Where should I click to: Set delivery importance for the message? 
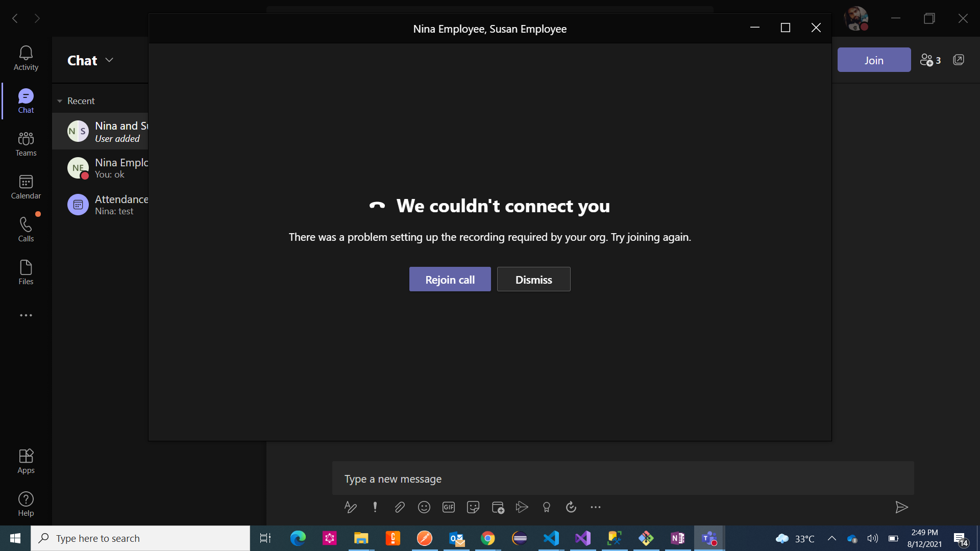click(x=375, y=507)
